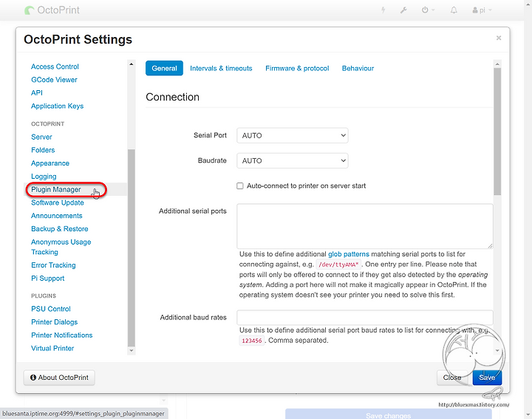Click the blue Save button
Screen dimensions: 532x419
pyautogui.click(x=487, y=378)
